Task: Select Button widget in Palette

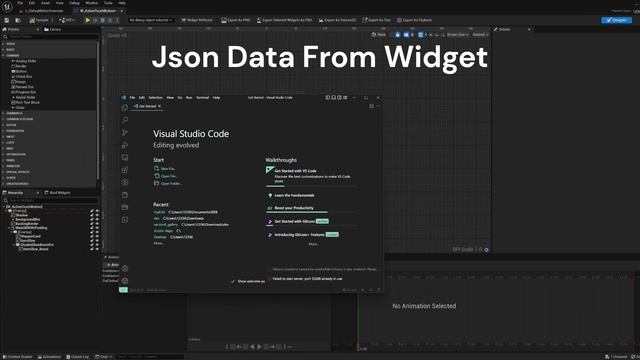Action: [19, 71]
